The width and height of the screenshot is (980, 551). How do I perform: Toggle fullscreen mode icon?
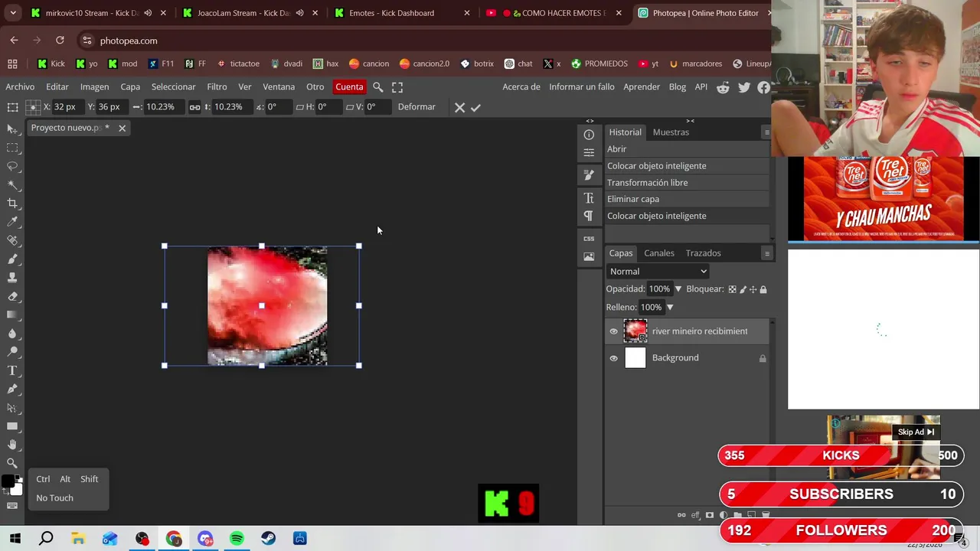click(397, 87)
